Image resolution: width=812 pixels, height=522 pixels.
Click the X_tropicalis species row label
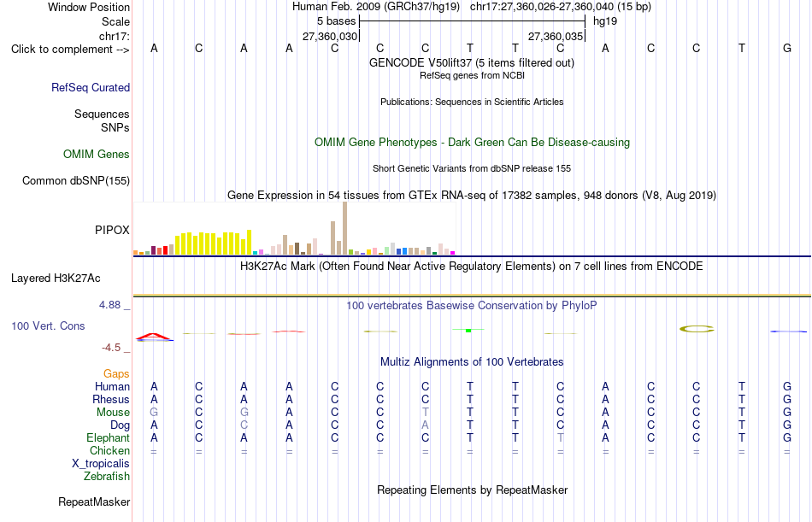click(101, 464)
